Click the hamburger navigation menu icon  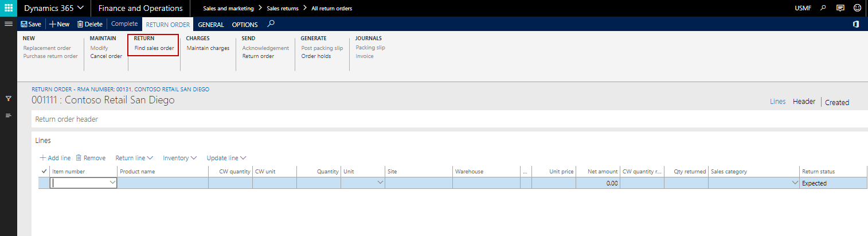pos(9,24)
